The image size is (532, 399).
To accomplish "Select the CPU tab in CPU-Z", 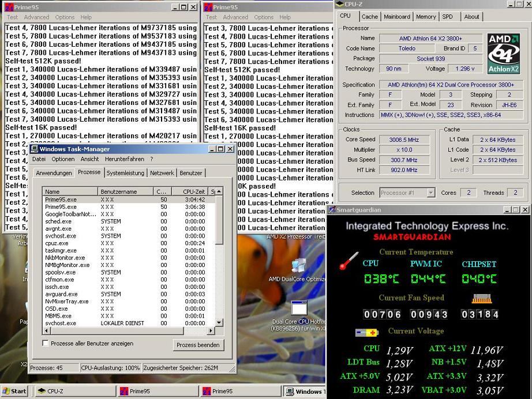I will tap(346, 16).
